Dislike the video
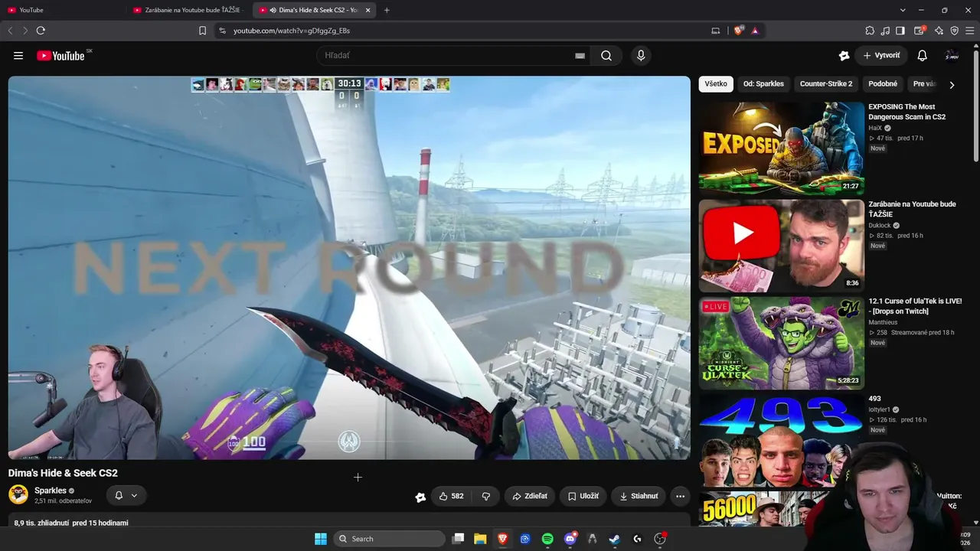This screenshot has width=980, height=551. point(485,496)
